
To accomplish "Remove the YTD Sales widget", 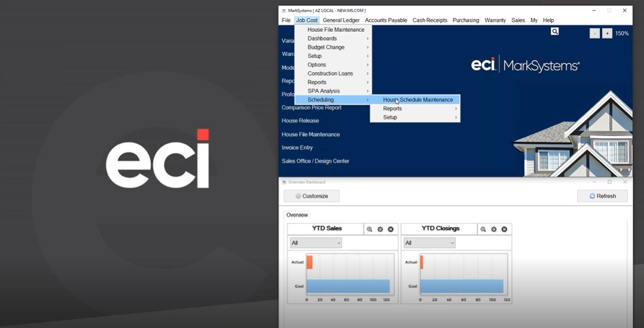I will pyautogui.click(x=390, y=229).
